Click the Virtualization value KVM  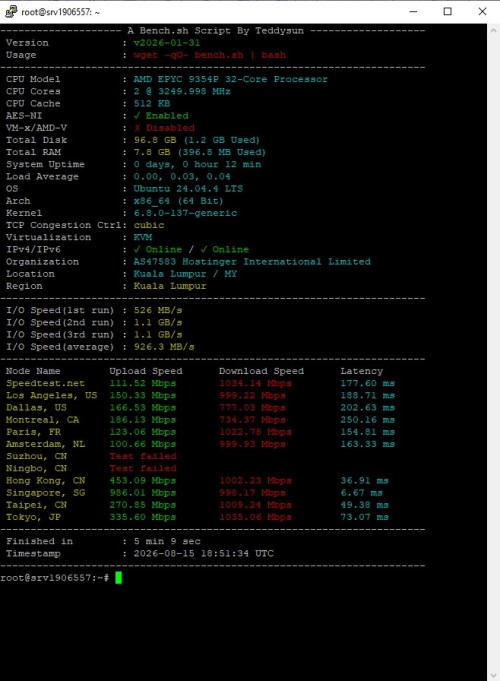click(x=143, y=237)
